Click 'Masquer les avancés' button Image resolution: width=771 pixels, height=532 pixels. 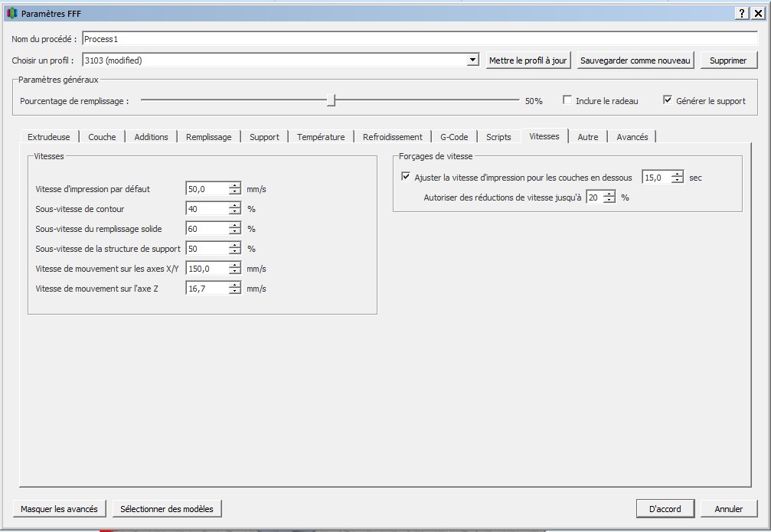[x=59, y=508]
